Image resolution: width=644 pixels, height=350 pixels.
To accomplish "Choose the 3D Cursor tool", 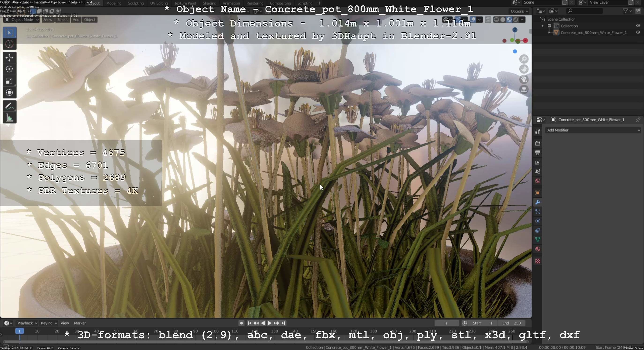I will point(9,44).
